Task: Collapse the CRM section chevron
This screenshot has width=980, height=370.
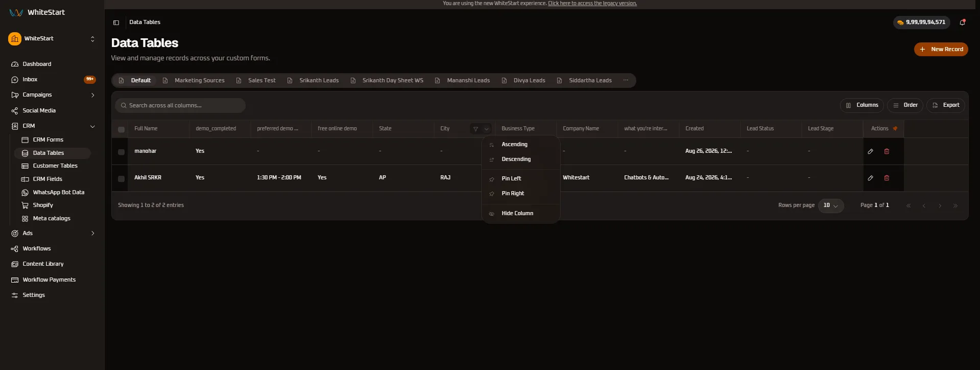Action: (x=92, y=126)
